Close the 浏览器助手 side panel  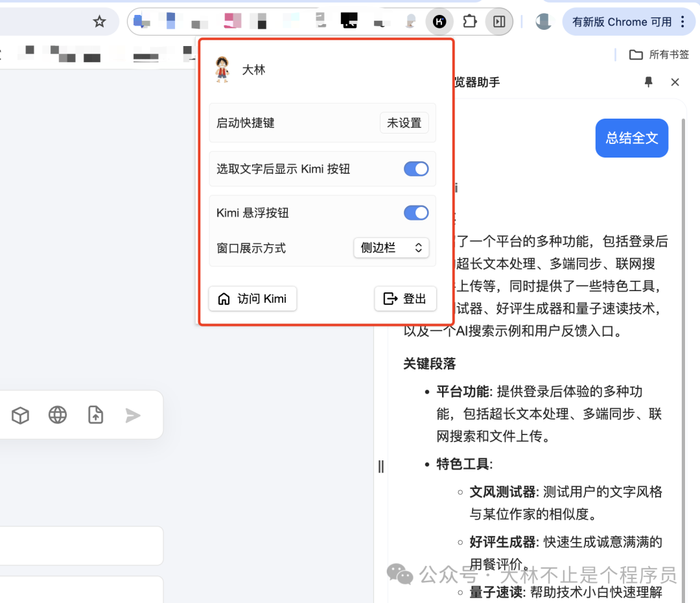[675, 82]
